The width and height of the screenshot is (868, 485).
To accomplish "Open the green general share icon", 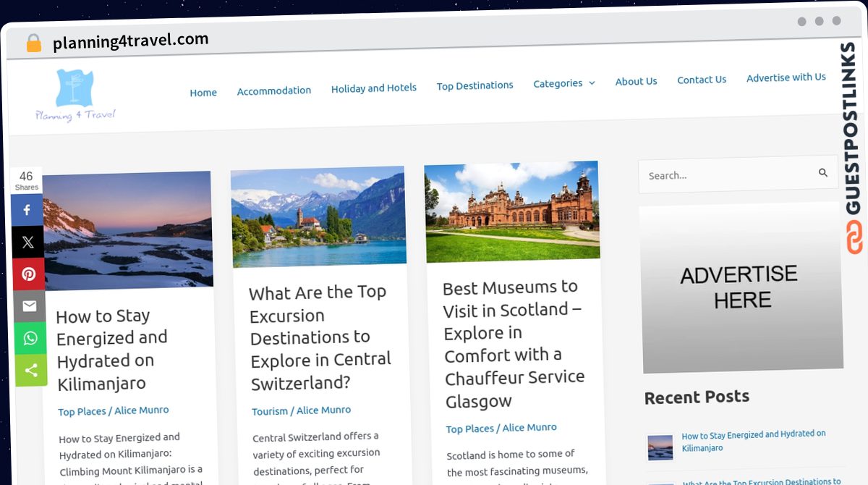I will [30, 371].
